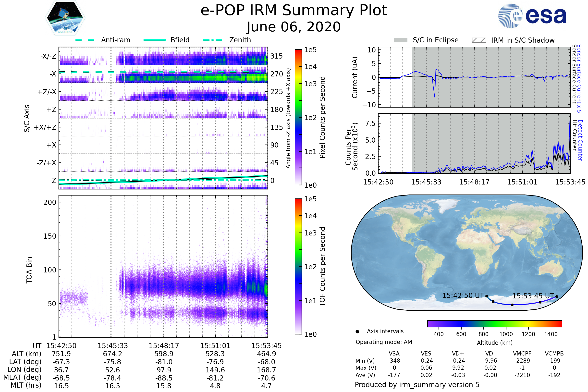Viewport: 588px width, 392px height.
Task: Click the June 06, 2020 date heading
Action: (x=294, y=27)
